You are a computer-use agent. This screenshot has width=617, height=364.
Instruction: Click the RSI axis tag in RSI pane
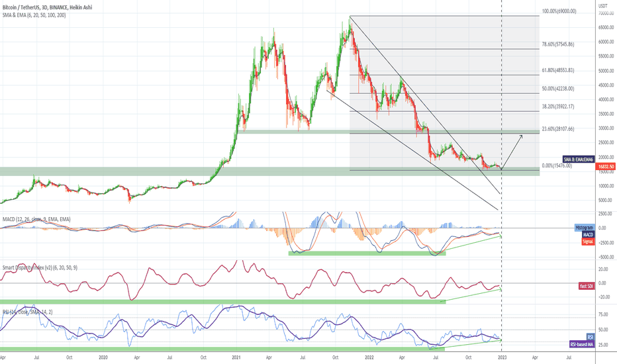coord(591,338)
